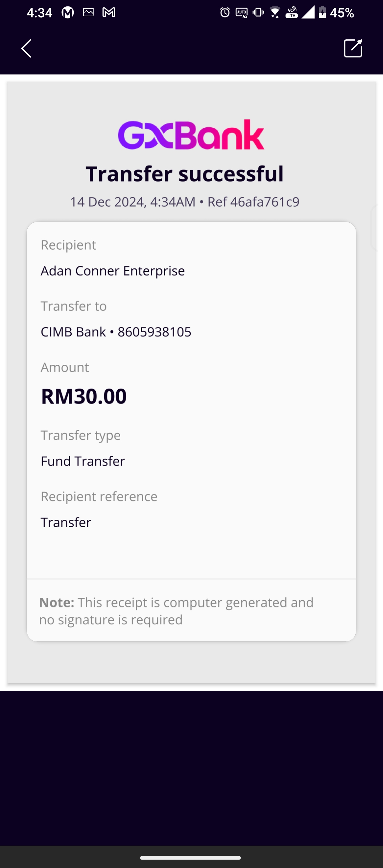Tap the vibrate mode status icon
The width and height of the screenshot is (383, 868).
pyautogui.click(x=258, y=13)
